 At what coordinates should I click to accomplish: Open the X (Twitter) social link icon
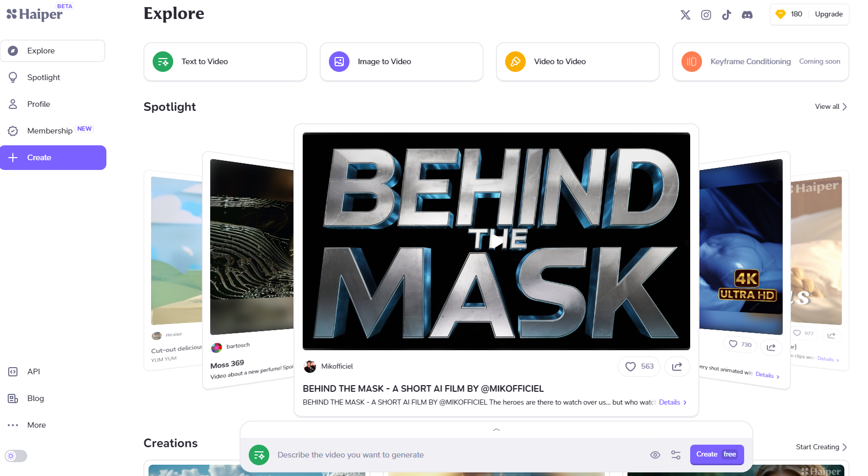coord(686,15)
